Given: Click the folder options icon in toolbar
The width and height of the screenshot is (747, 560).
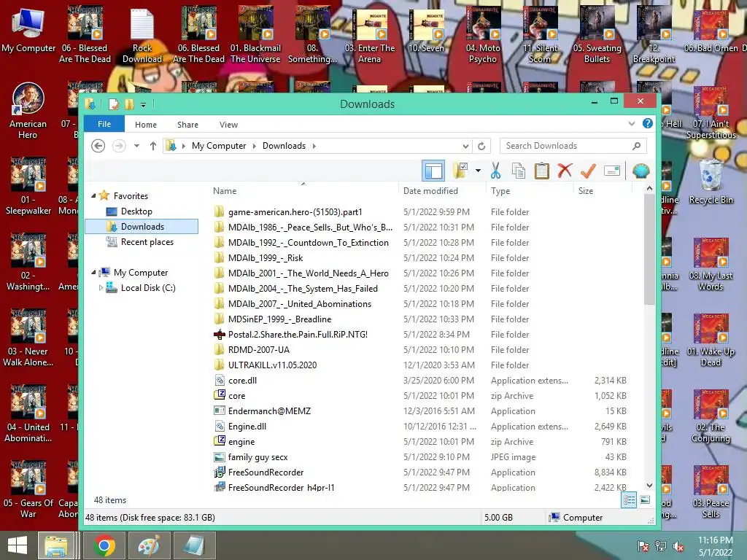Looking at the screenshot, I should [460, 171].
